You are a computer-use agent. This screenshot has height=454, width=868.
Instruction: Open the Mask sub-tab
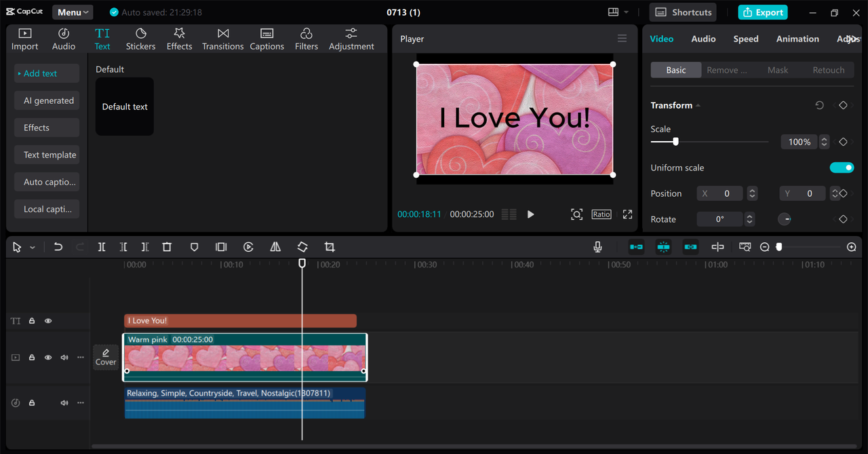pyautogui.click(x=778, y=70)
